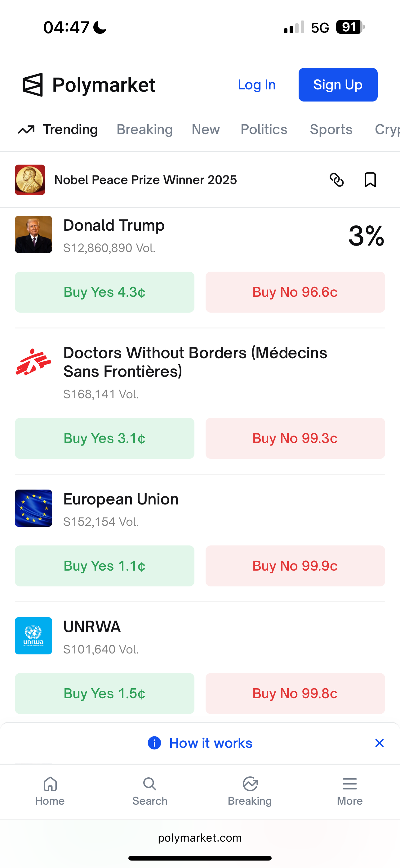The image size is (400, 868).
Task: Copy the market link icon
Action: (336, 180)
